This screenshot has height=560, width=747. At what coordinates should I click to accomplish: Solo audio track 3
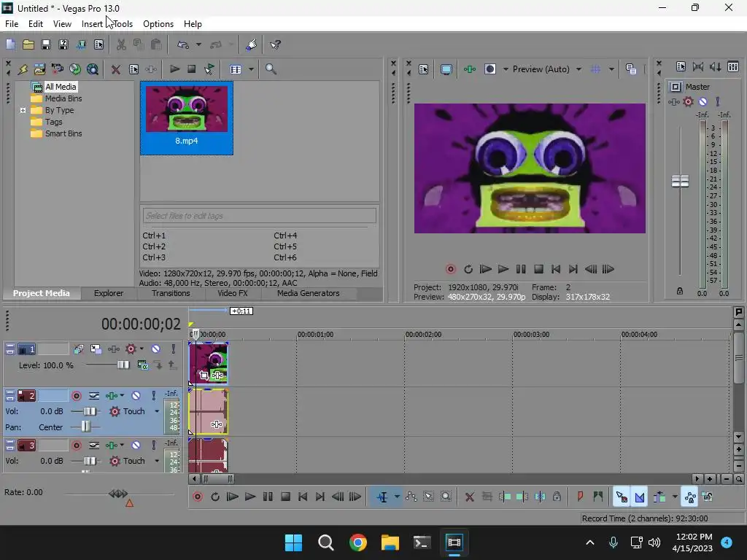[x=153, y=446]
